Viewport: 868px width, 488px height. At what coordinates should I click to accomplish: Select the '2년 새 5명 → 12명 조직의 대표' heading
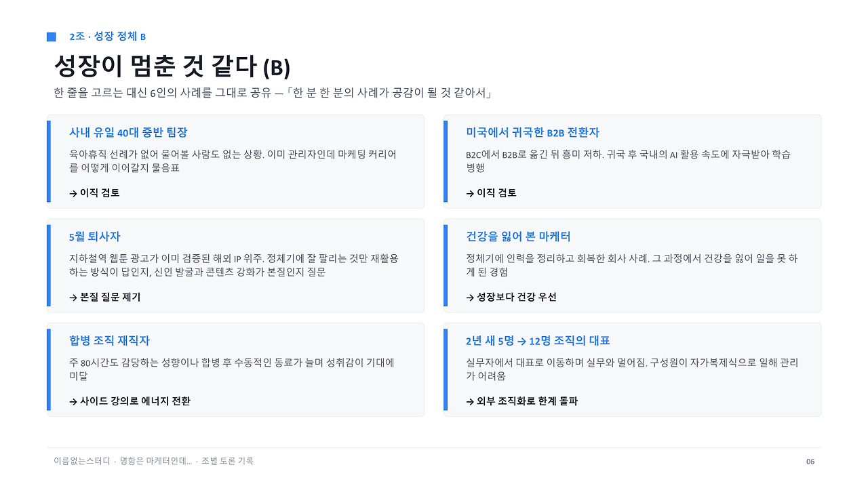point(538,341)
